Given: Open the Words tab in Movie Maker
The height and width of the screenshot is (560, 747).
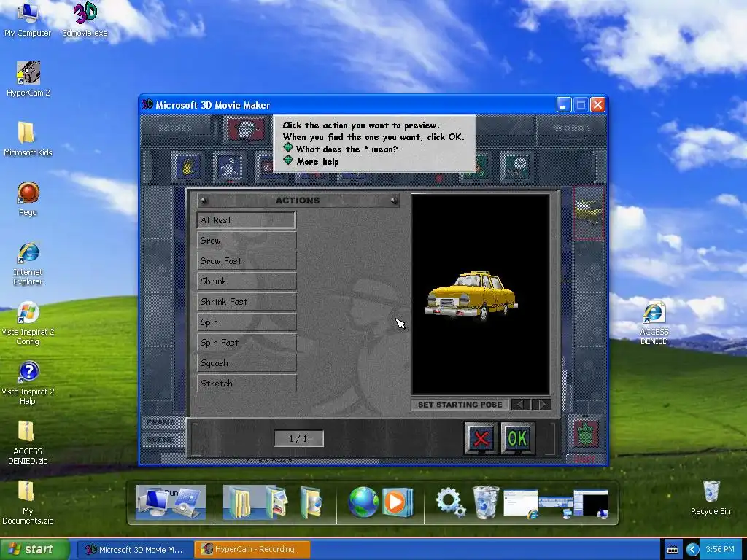Looking at the screenshot, I should (571, 128).
